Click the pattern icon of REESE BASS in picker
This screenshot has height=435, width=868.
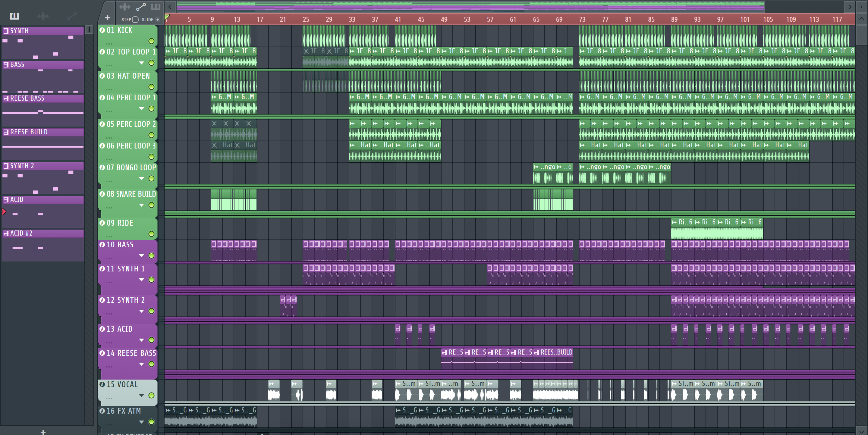pos(6,98)
